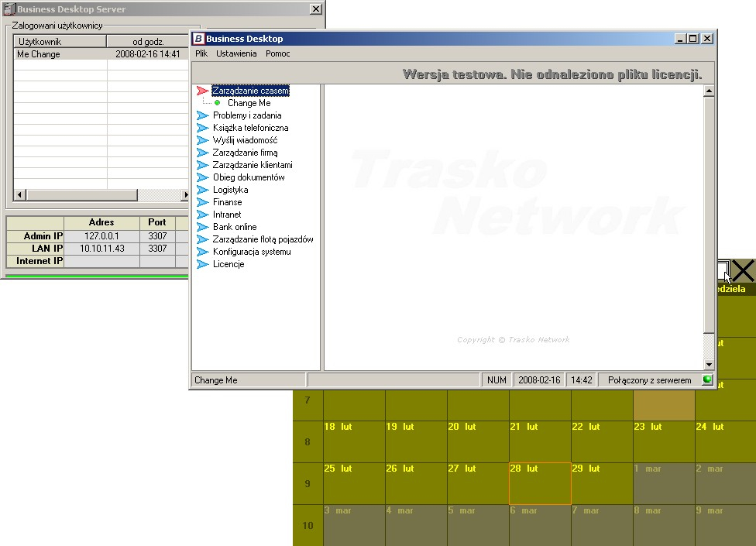Click the arrow icon beside Bank online
The height and width of the screenshot is (546, 756).
[x=202, y=227]
